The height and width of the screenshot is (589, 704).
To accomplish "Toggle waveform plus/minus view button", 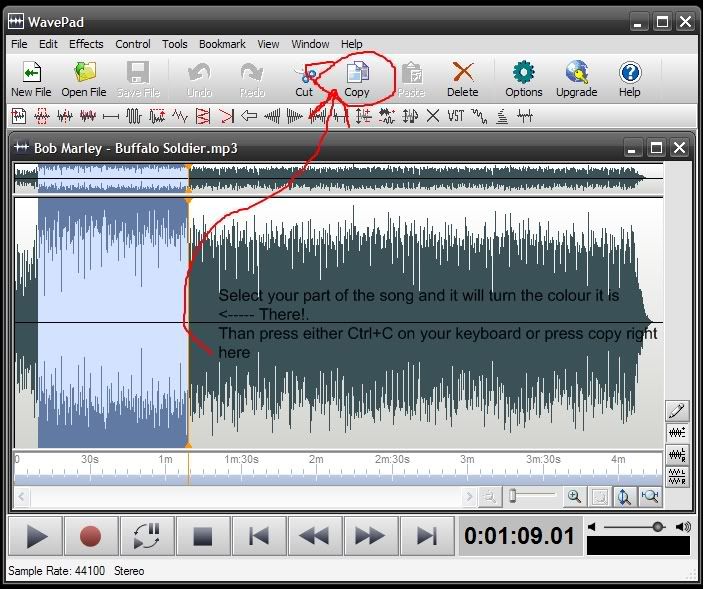I will [x=677, y=432].
